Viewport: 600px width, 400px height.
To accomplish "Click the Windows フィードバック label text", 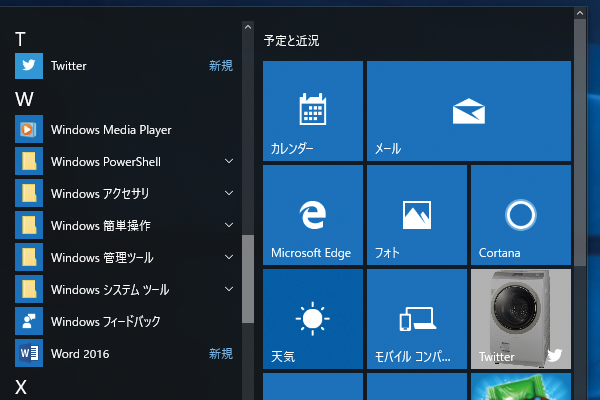I will click(106, 322).
